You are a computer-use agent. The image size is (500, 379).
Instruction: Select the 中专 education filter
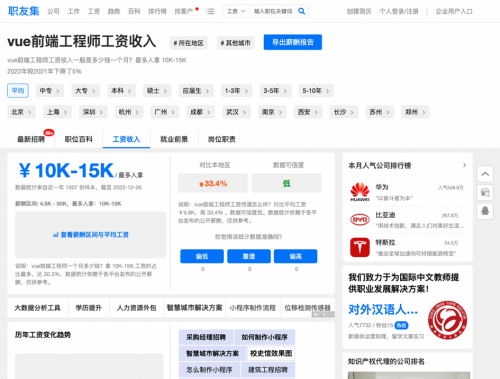[x=49, y=91]
